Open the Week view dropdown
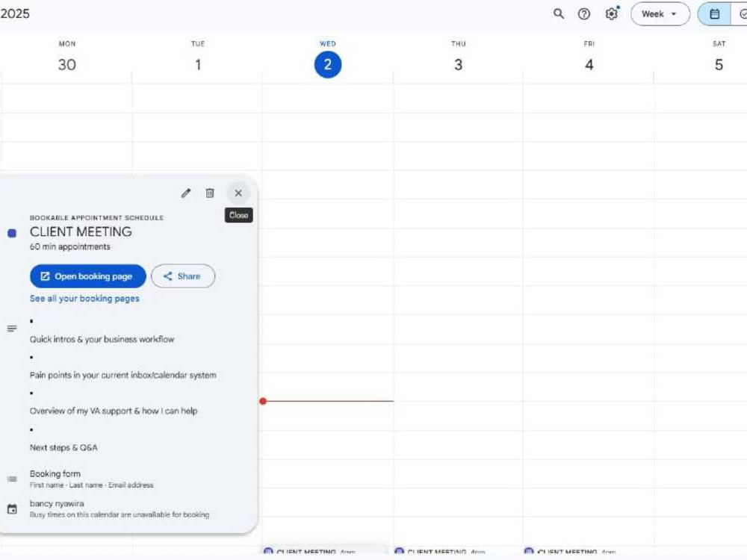Image resolution: width=747 pixels, height=560 pixels. click(x=660, y=13)
